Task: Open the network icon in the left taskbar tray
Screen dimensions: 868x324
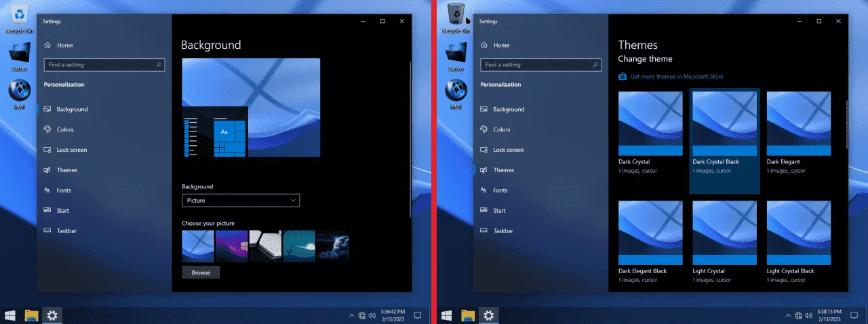Action: click(361, 315)
